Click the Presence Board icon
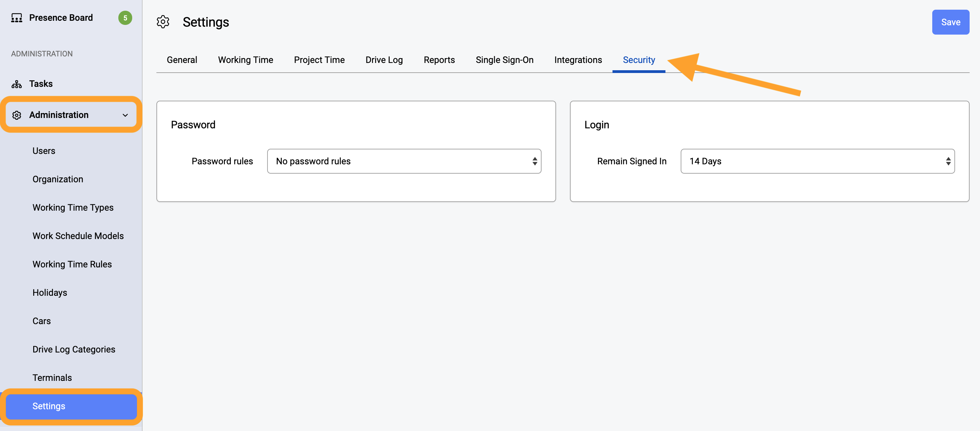The height and width of the screenshot is (431, 980). point(16,18)
